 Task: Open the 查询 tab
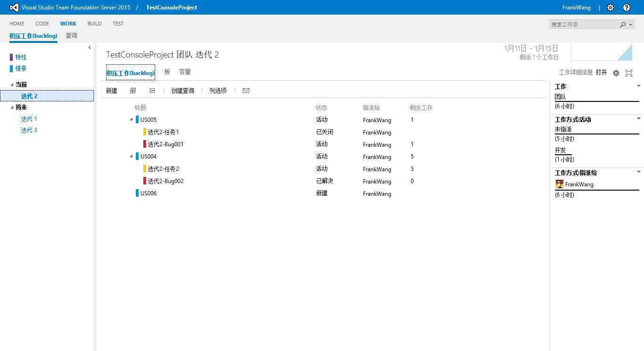point(72,36)
